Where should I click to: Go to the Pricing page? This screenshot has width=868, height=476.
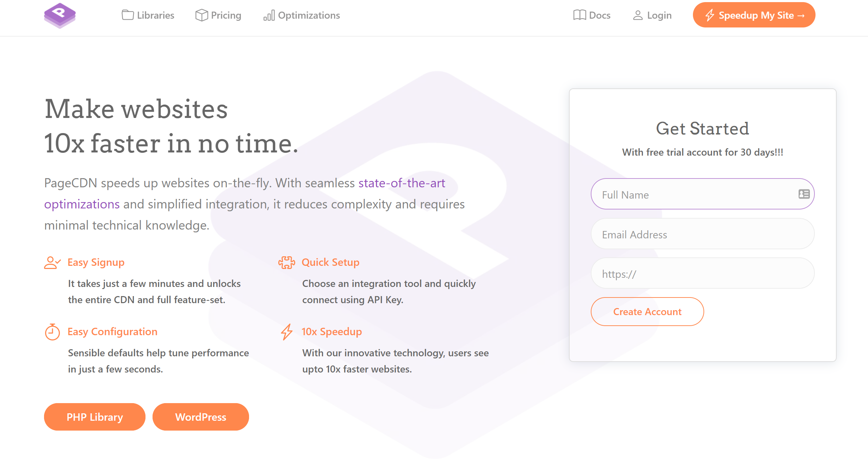click(226, 15)
